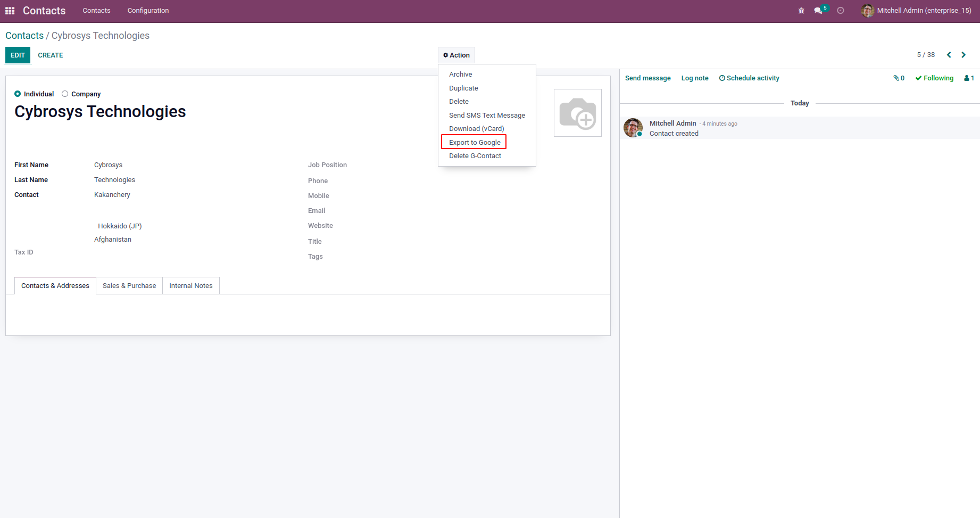Click the Cybrosys Technologies heading
Screen dimensions: 980x518
100,112
